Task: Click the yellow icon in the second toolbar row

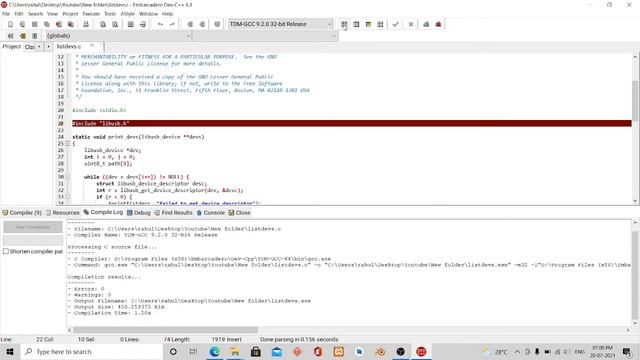Action: click(23, 36)
